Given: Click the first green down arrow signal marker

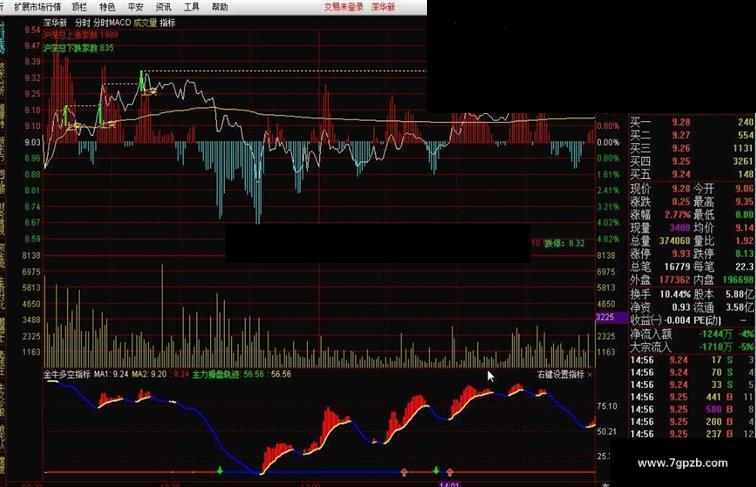Looking at the screenshot, I should [x=220, y=470].
